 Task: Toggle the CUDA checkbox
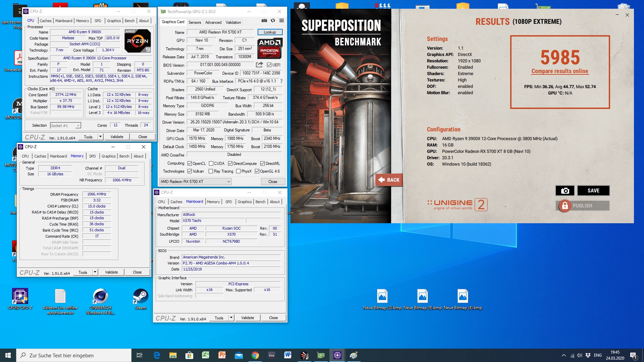pos(211,164)
